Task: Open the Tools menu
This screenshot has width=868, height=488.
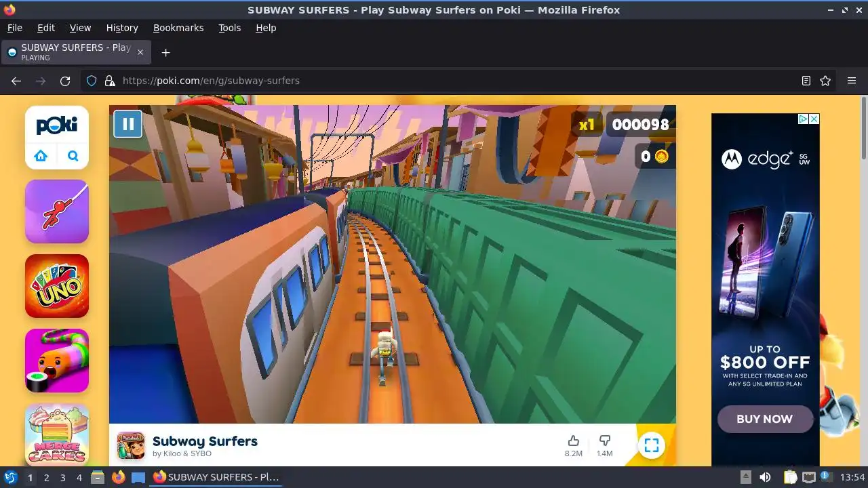Action: coord(229,28)
